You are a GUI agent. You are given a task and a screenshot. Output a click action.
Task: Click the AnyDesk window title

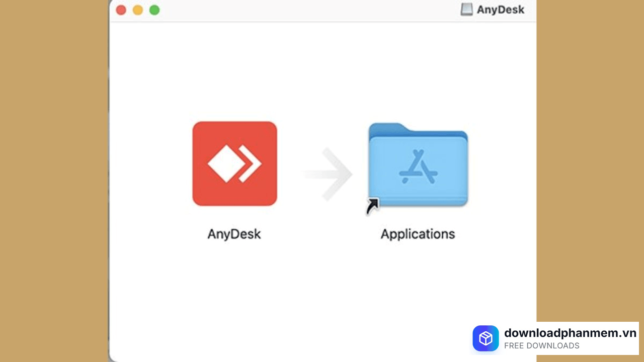pos(501,10)
